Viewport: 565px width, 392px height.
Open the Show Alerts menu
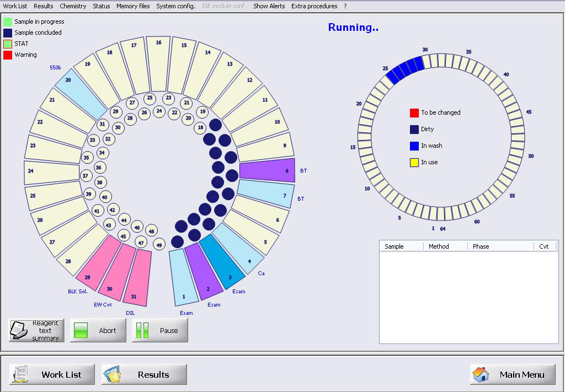[269, 6]
